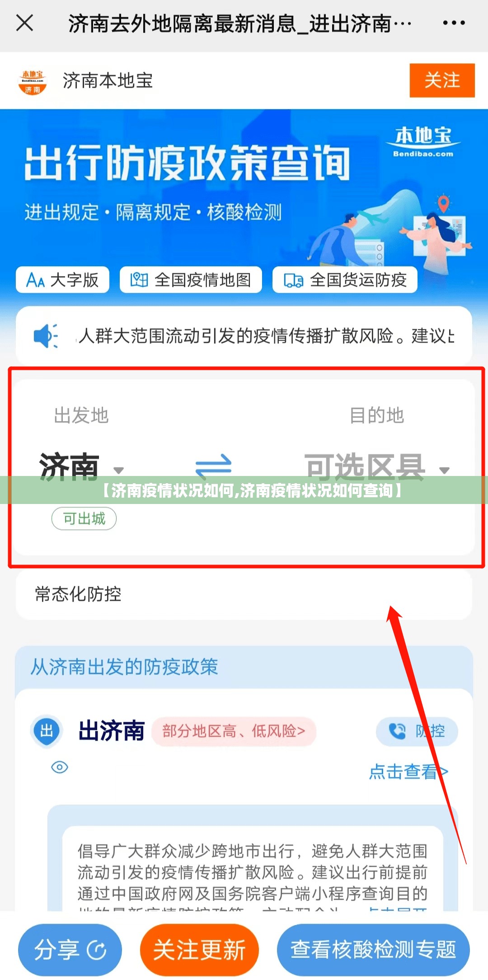This screenshot has width=488, height=980.
Task: Tap the phone icon on 防控 button
Action: [x=398, y=731]
